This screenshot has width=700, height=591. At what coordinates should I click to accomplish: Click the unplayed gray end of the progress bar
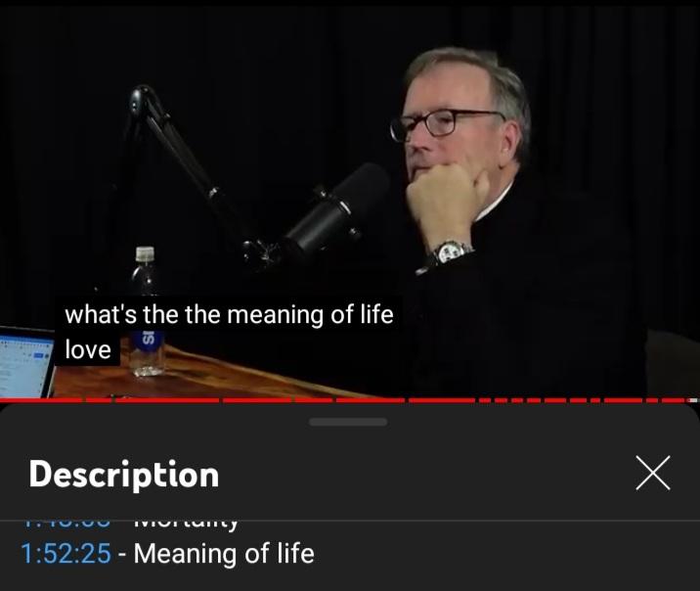click(692, 400)
